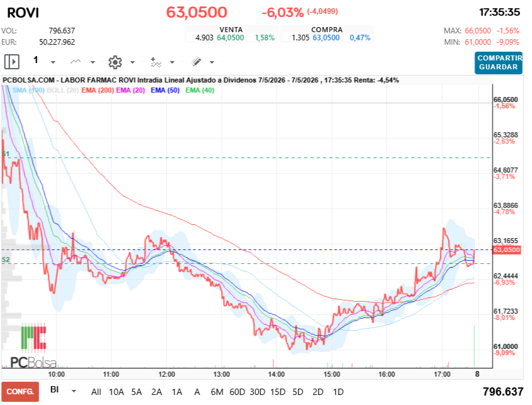Open the chart type line icon
This screenshot has height=405, width=532.
(x=76, y=62)
